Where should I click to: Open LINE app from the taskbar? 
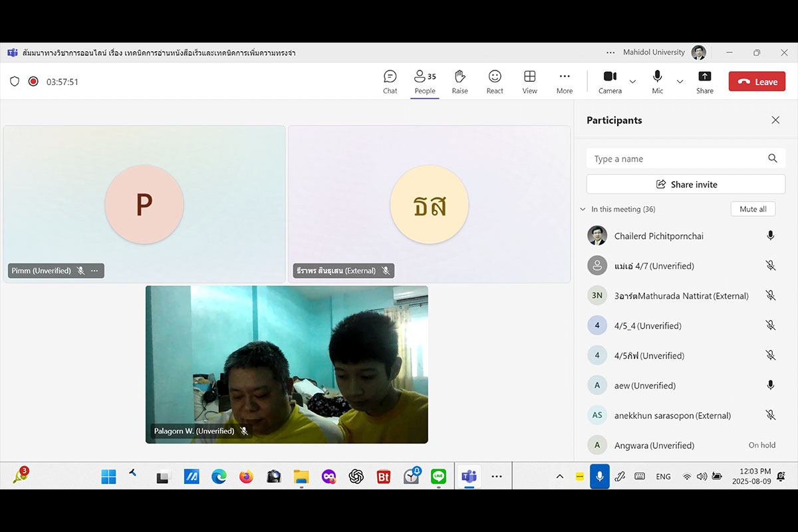click(x=438, y=476)
